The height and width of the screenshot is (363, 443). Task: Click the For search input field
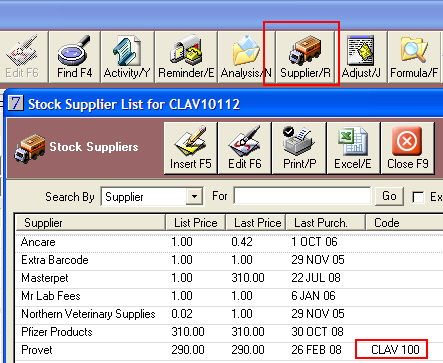(302, 196)
